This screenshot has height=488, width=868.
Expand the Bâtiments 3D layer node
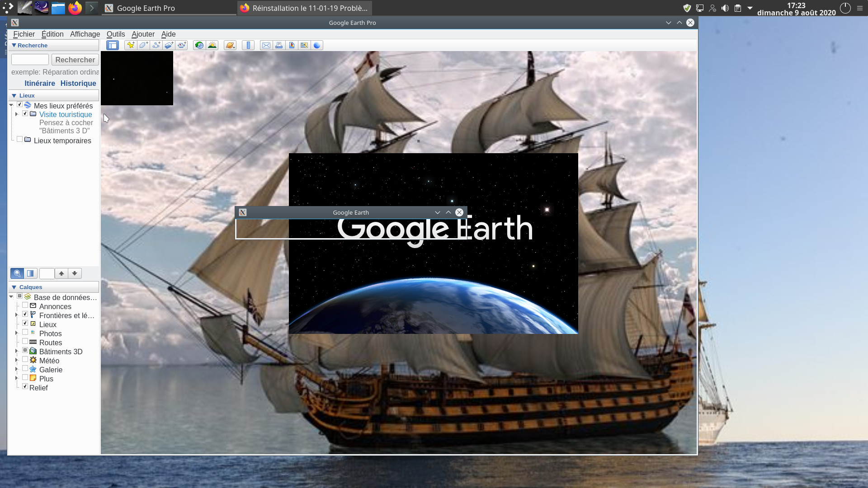pos(17,351)
